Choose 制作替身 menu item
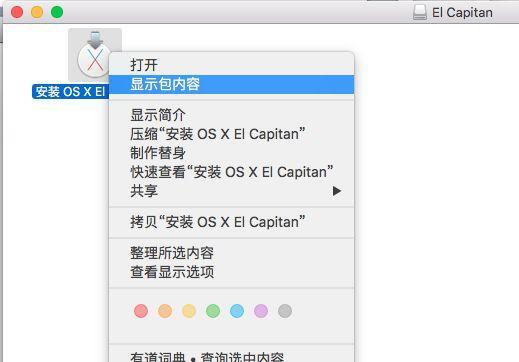The height and width of the screenshot is (362, 519). [231, 153]
